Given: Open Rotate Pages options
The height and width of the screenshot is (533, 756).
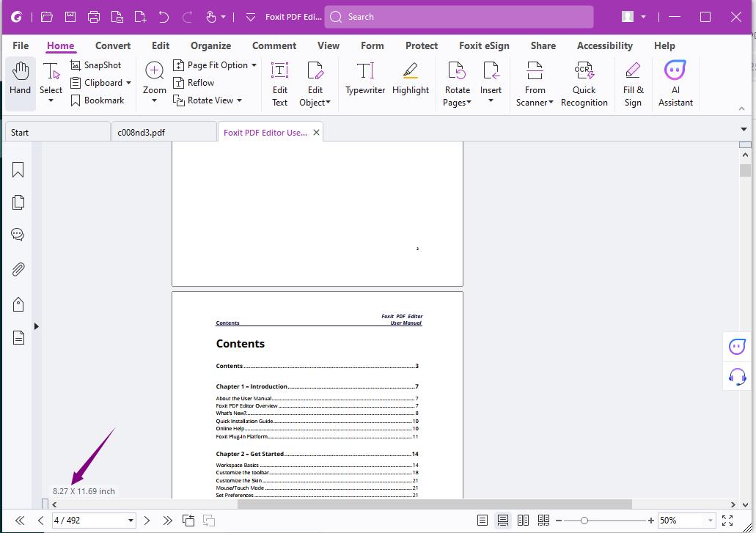Looking at the screenshot, I should click(x=457, y=84).
